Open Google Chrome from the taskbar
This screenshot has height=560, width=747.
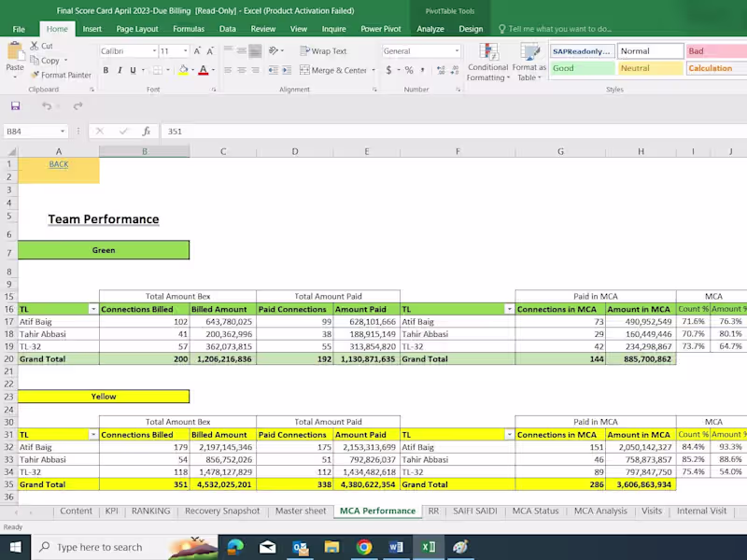[x=363, y=547]
